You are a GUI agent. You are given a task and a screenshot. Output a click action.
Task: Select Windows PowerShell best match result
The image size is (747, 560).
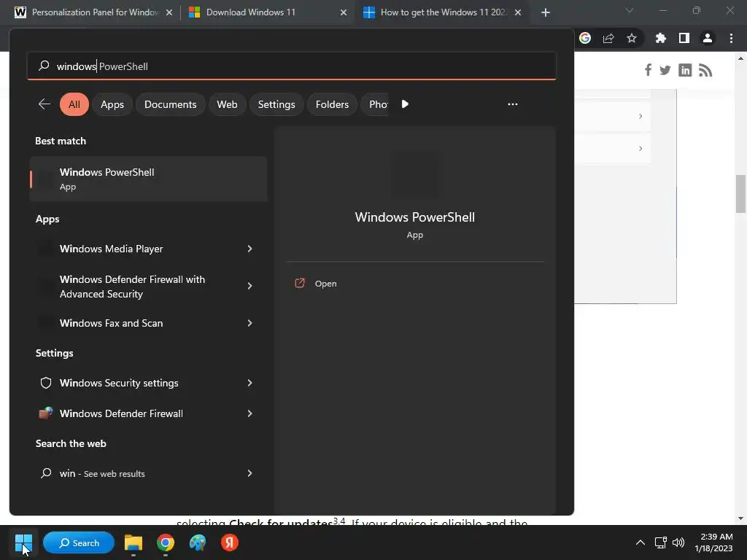(x=148, y=179)
